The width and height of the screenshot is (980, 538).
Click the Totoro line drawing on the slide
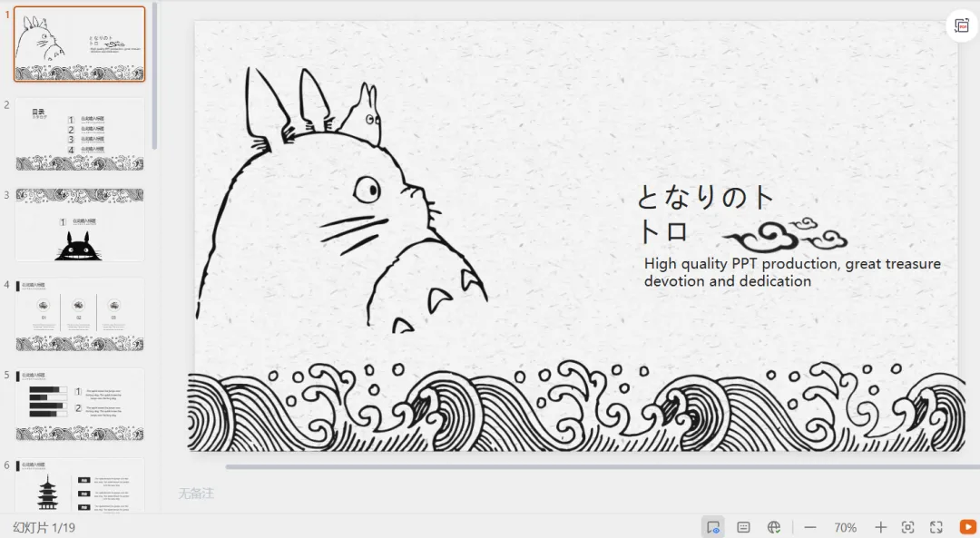(340, 200)
